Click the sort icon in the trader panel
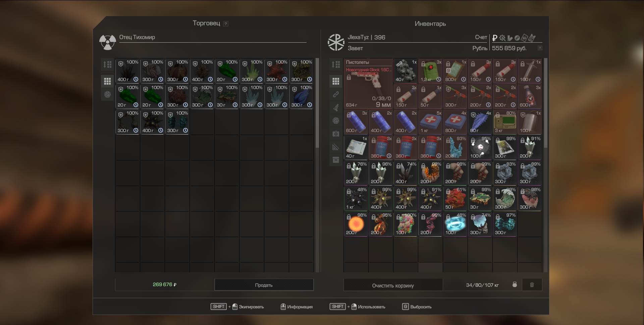644x325 pixels. tap(107, 64)
